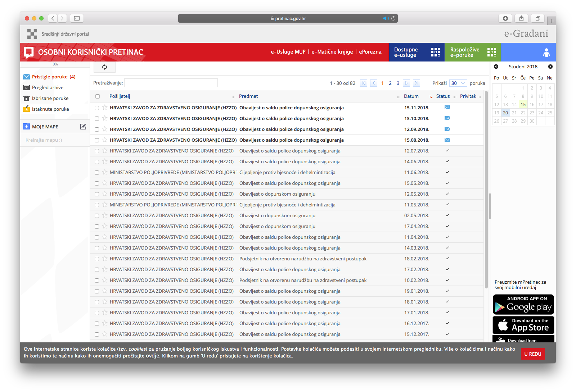This screenshot has width=576, height=392.
Task: Go to the previous calendar month
Action: point(496,67)
